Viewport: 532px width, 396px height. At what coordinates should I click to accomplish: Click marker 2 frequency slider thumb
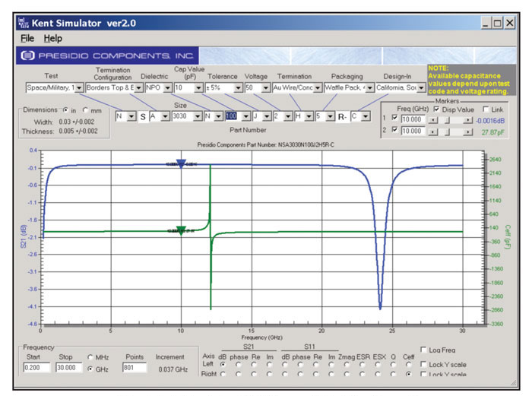coord(447,132)
